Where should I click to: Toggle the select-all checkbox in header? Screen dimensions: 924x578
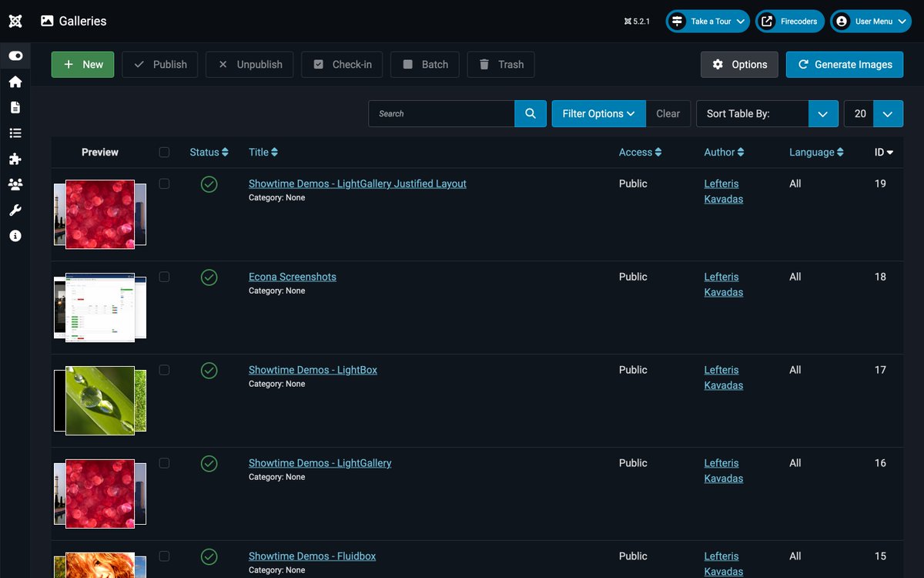[x=164, y=153]
